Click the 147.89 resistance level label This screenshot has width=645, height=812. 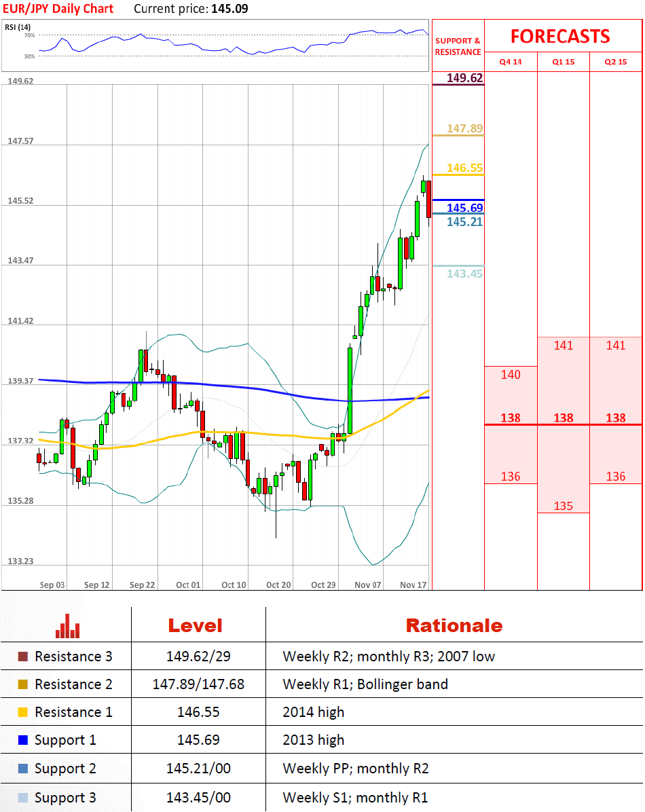464,128
